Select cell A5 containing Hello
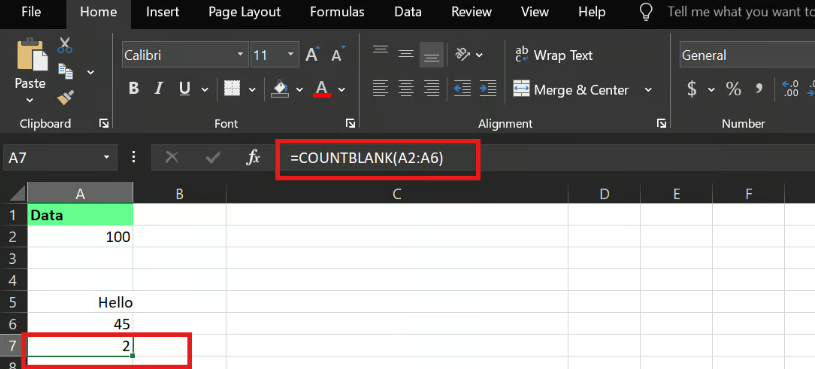The width and height of the screenshot is (815, 369). [x=80, y=302]
